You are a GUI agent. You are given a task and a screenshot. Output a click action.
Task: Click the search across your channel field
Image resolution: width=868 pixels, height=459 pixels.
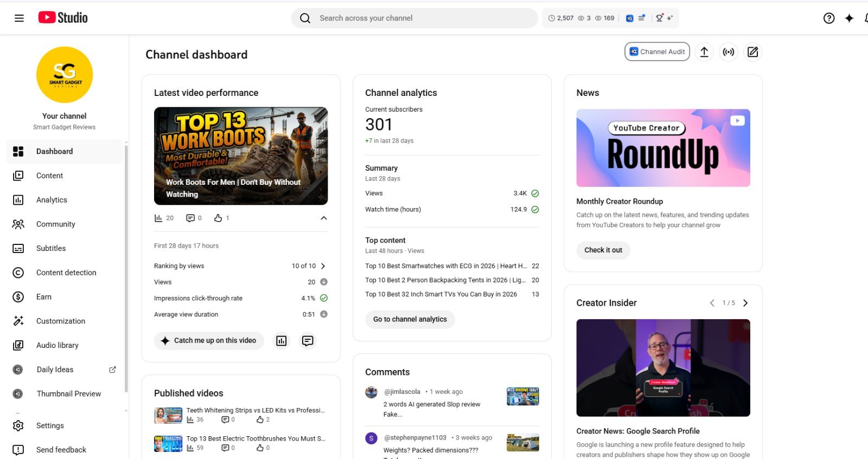(414, 18)
